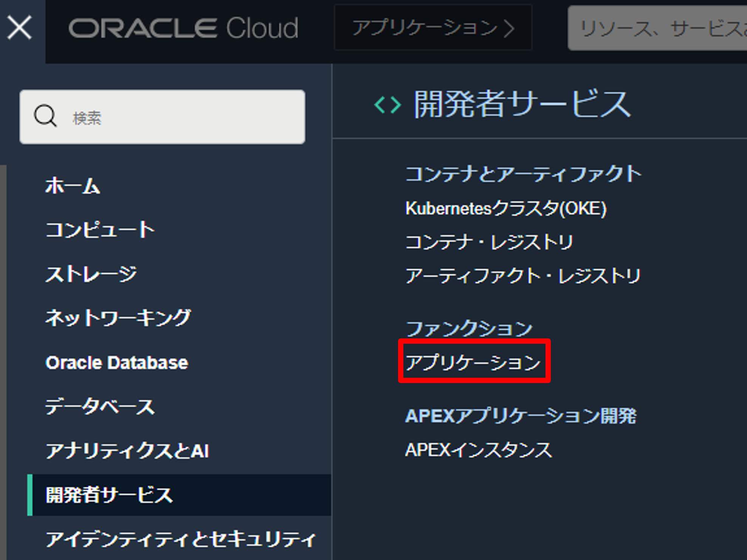The width and height of the screenshot is (747, 560).
Task: Open コンテナ・レジストリ link
Action: [489, 242]
